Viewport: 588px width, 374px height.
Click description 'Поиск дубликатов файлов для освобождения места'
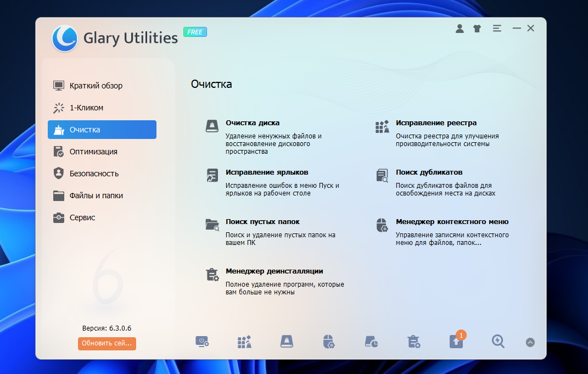coord(445,189)
